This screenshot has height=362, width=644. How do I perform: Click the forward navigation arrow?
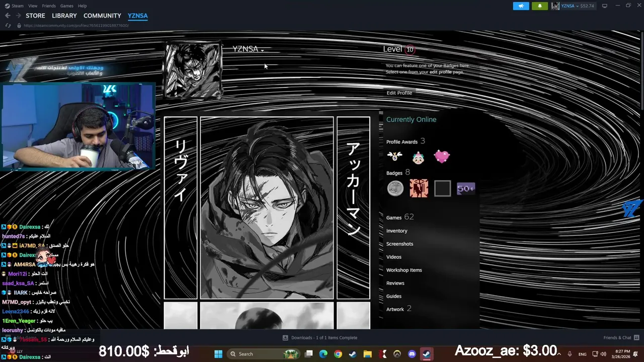18,16
